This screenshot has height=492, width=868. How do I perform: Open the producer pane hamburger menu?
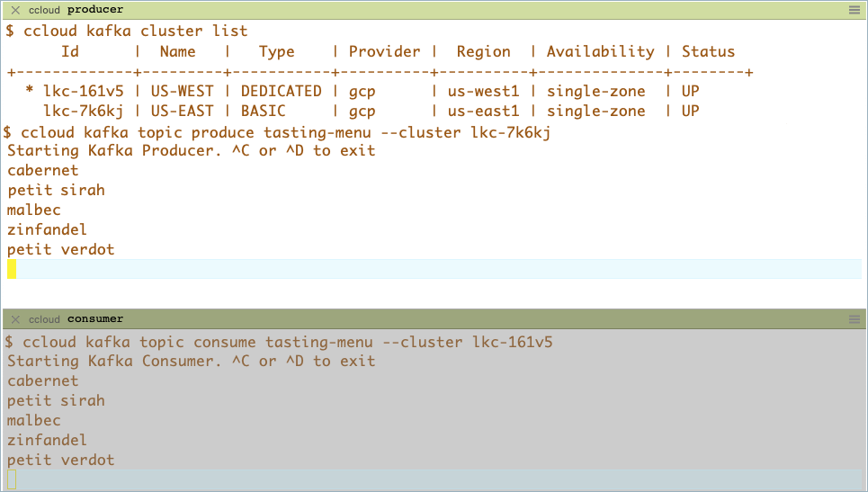(x=854, y=10)
